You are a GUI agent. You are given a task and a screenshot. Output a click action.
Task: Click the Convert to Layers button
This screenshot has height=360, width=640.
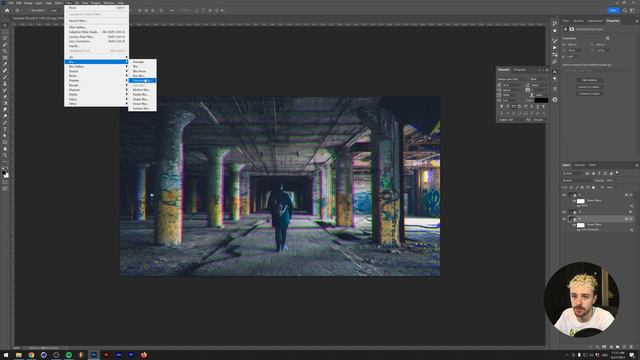pos(589,93)
